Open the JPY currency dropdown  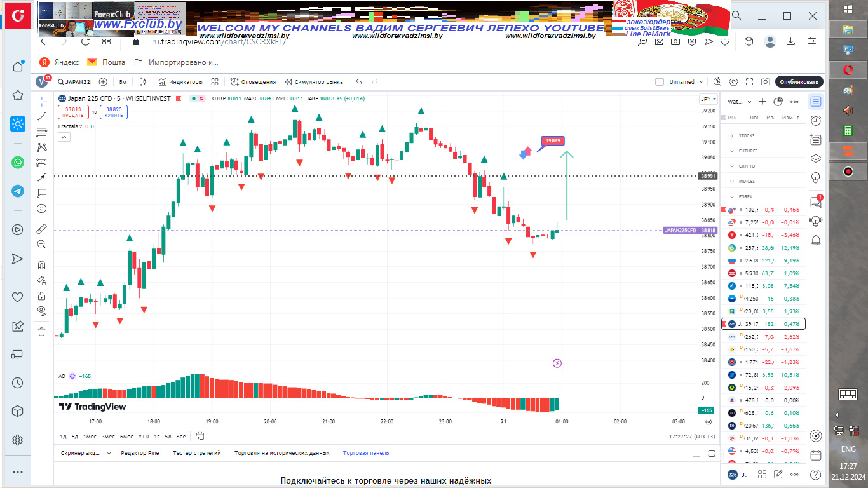point(708,99)
